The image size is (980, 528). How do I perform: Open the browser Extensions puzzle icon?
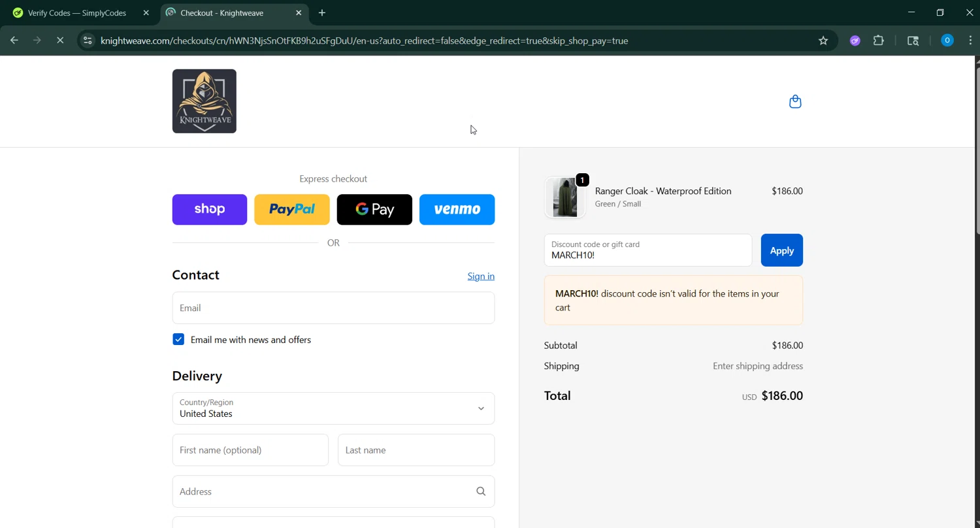(879, 41)
